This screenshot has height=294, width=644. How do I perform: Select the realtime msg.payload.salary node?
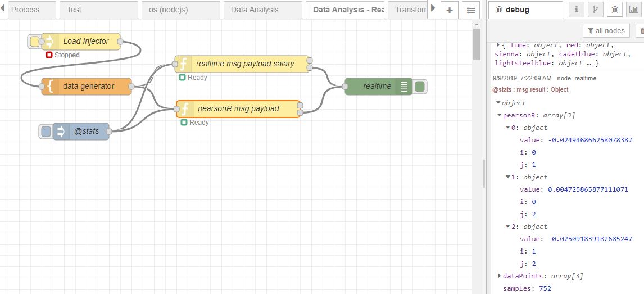(242, 64)
